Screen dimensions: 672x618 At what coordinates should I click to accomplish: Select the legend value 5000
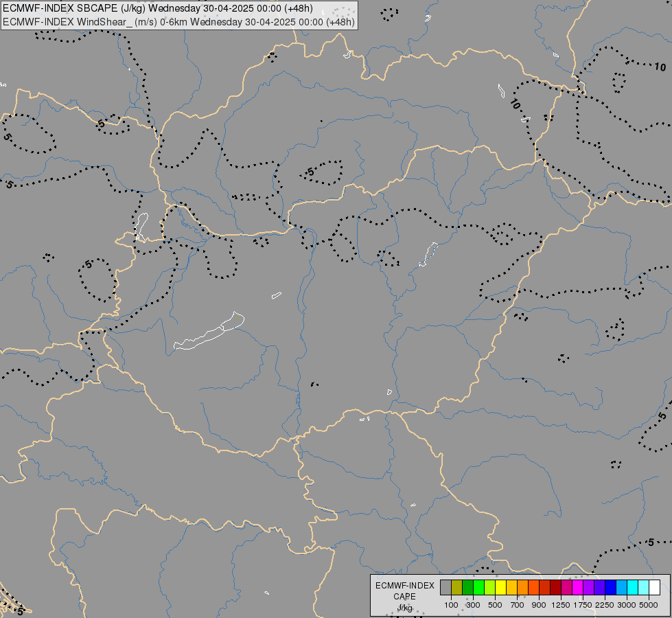(x=649, y=605)
